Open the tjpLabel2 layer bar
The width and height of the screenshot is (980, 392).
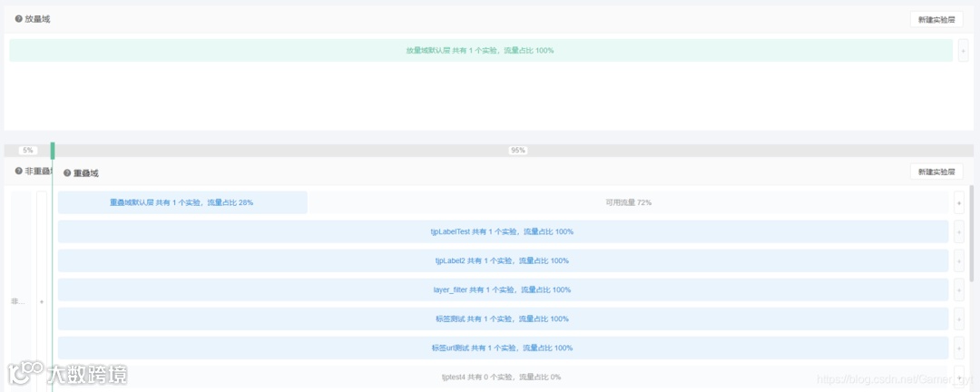point(503,260)
